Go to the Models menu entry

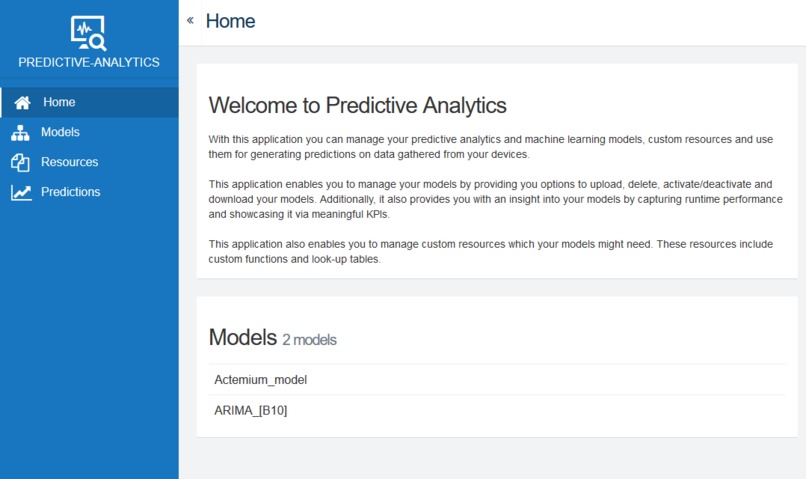click(x=60, y=132)
